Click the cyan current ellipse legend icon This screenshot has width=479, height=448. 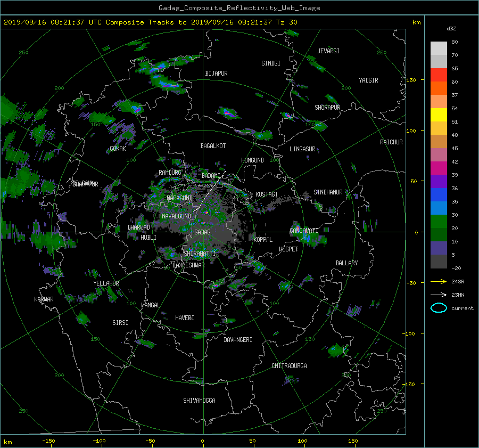(439, 308)
